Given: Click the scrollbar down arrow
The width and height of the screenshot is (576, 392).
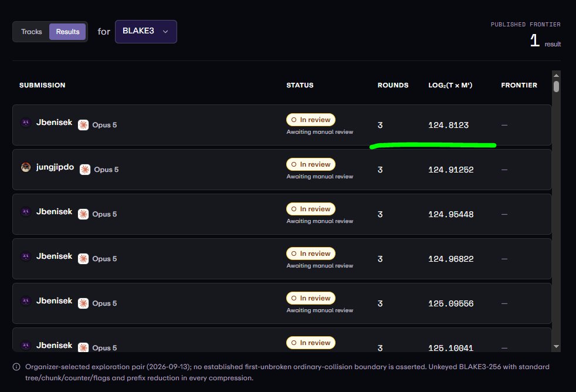Looking at the screenshot, I should 556,346.
